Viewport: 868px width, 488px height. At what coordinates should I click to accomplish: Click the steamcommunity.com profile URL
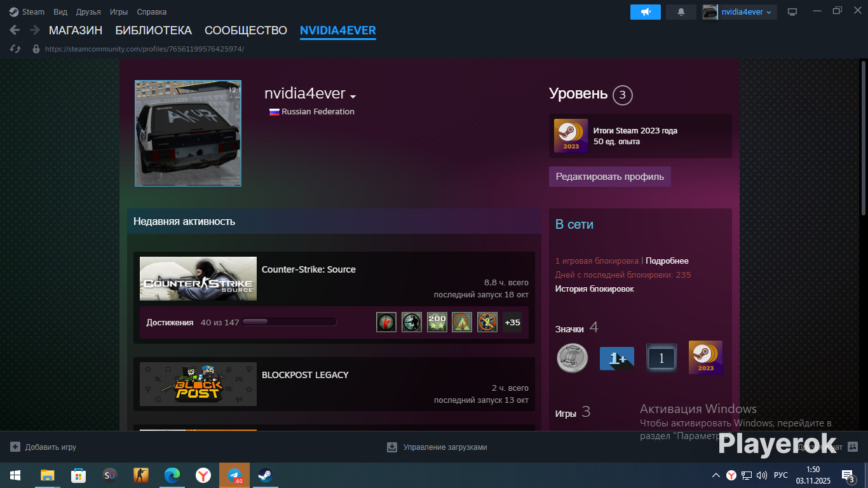tap(144, 49)
